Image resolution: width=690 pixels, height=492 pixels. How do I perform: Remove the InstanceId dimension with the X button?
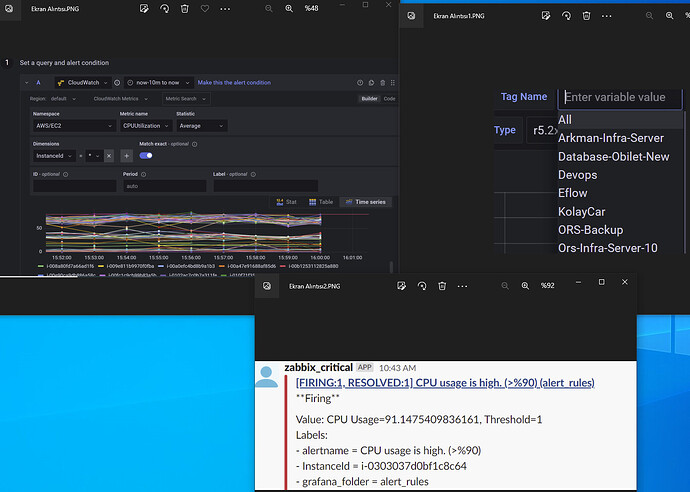109,156
